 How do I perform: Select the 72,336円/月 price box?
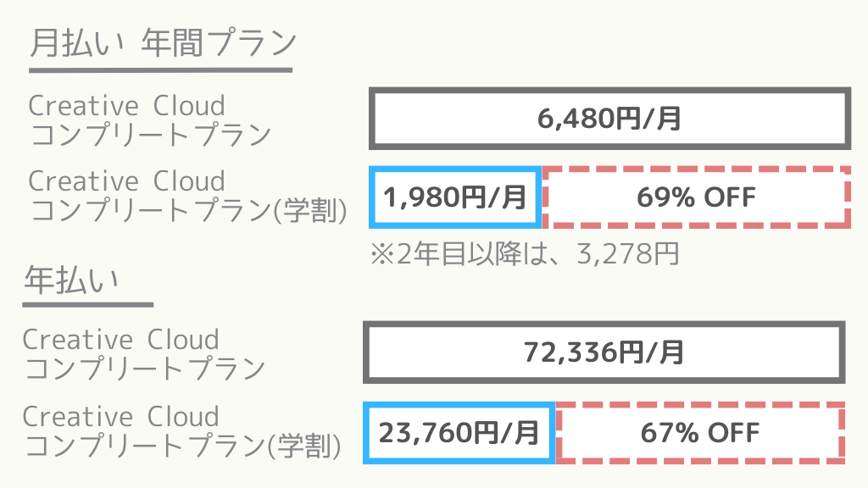pyautogui.click(x=604, y=352)
